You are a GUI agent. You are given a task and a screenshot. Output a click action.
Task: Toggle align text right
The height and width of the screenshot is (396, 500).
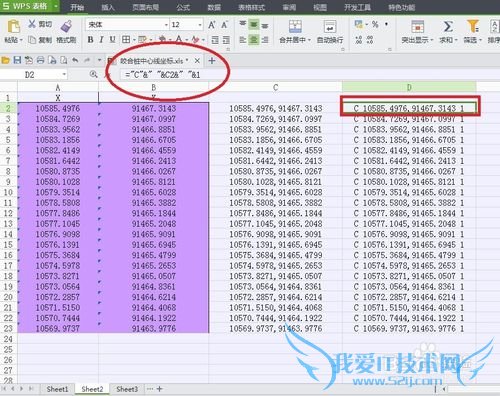tap(265, 40)
